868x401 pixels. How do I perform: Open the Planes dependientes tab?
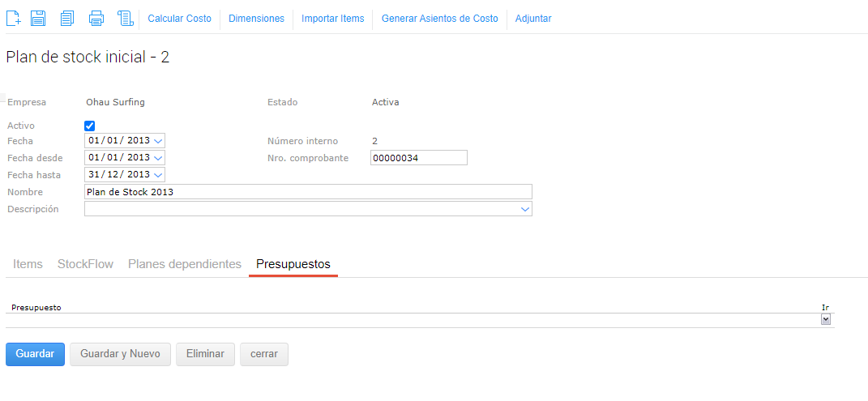pos(185,264)
